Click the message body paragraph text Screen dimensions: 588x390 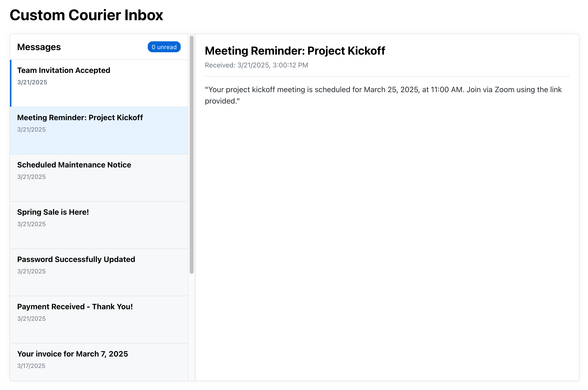[x=383, y=95]
